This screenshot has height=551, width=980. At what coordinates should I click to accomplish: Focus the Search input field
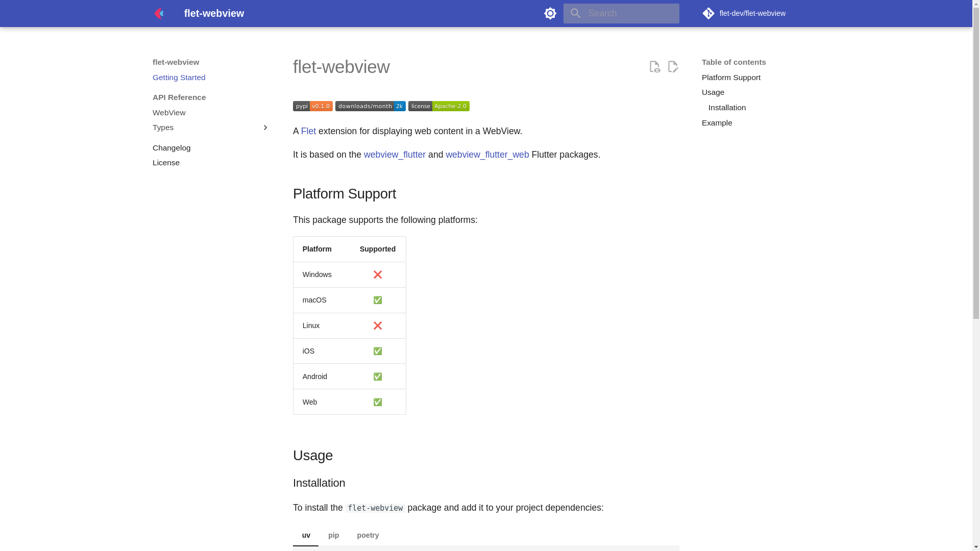pos(621,13)
